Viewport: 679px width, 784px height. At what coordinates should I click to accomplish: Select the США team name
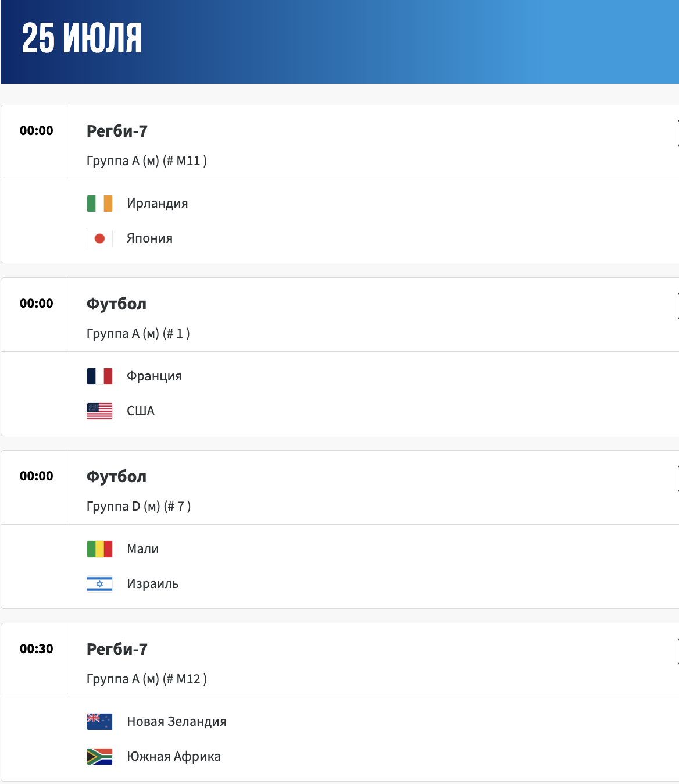141,411
